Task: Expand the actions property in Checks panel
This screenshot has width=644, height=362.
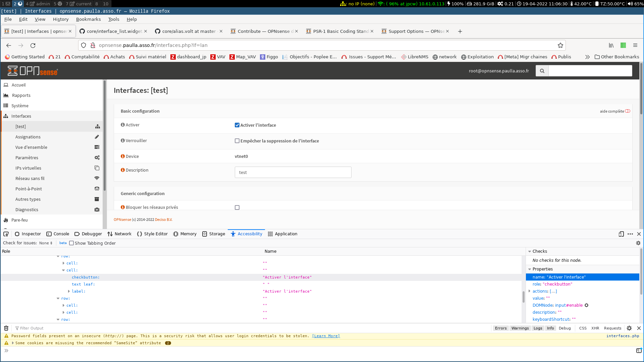Action: [529, 291]
